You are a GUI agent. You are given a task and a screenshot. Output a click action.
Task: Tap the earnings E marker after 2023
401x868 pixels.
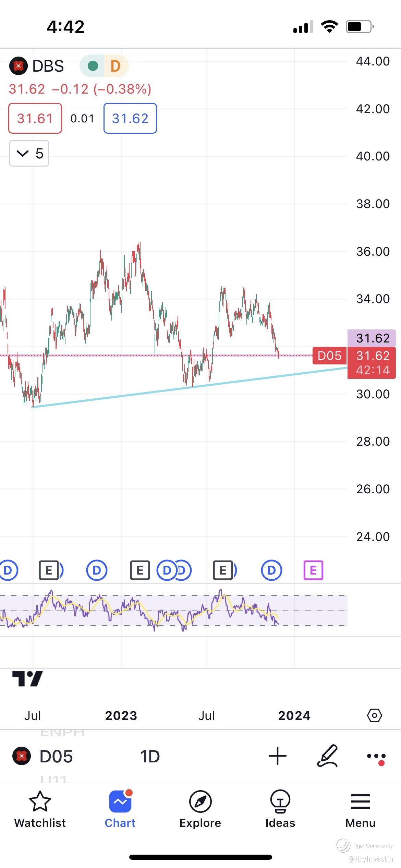coord(140,570)
